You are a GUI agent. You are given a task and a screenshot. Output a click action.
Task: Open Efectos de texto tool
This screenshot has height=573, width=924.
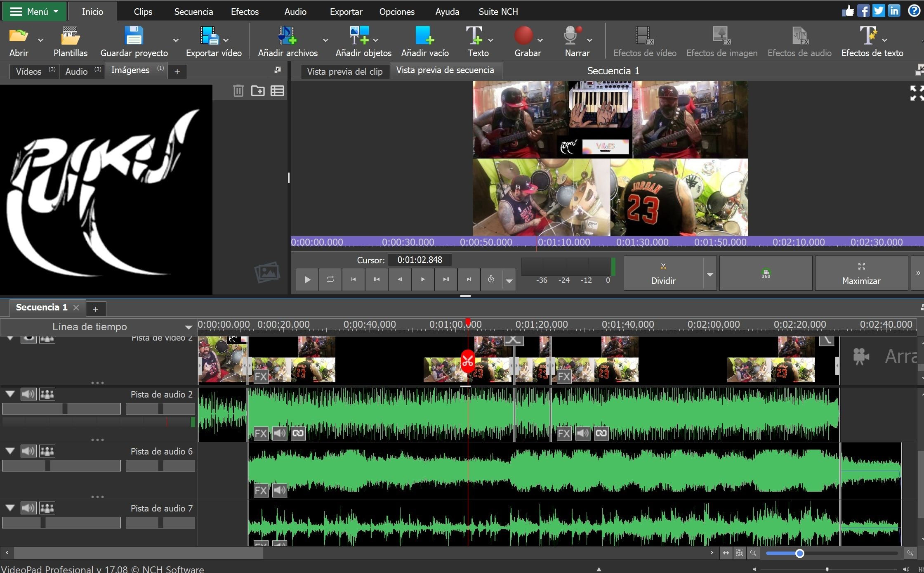pyautogui.click(x=872, y=41)
